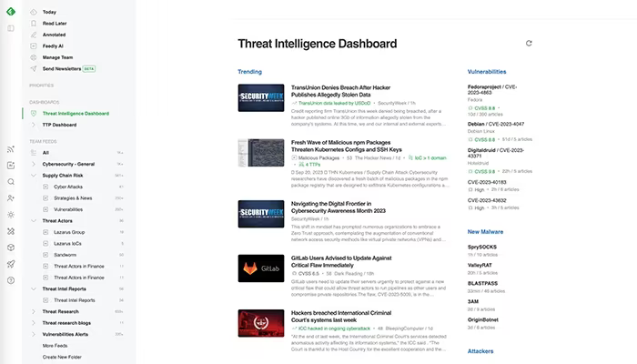Screen dimensions: 637x364
Task: Click the help question mark icon
Action: click(x=11, y=280)
